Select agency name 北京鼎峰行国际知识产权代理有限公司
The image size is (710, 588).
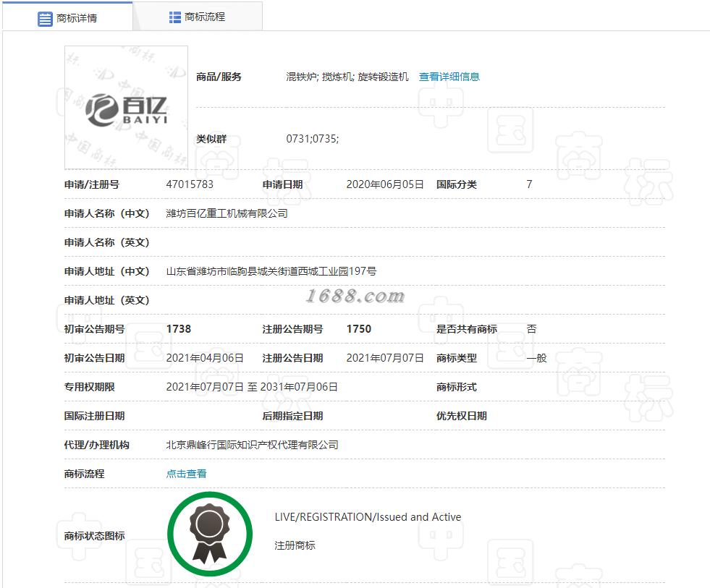(x=252, y=445)
